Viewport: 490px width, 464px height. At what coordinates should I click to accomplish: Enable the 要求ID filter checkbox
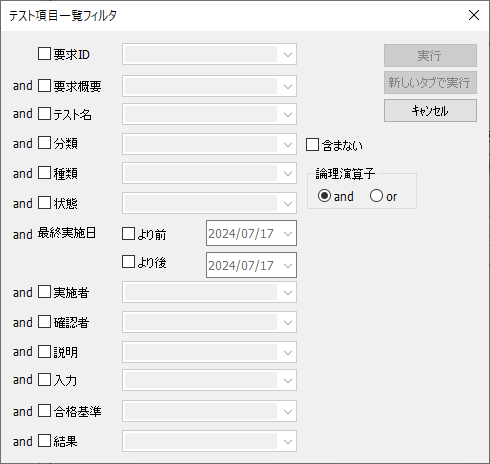(44, 54)
